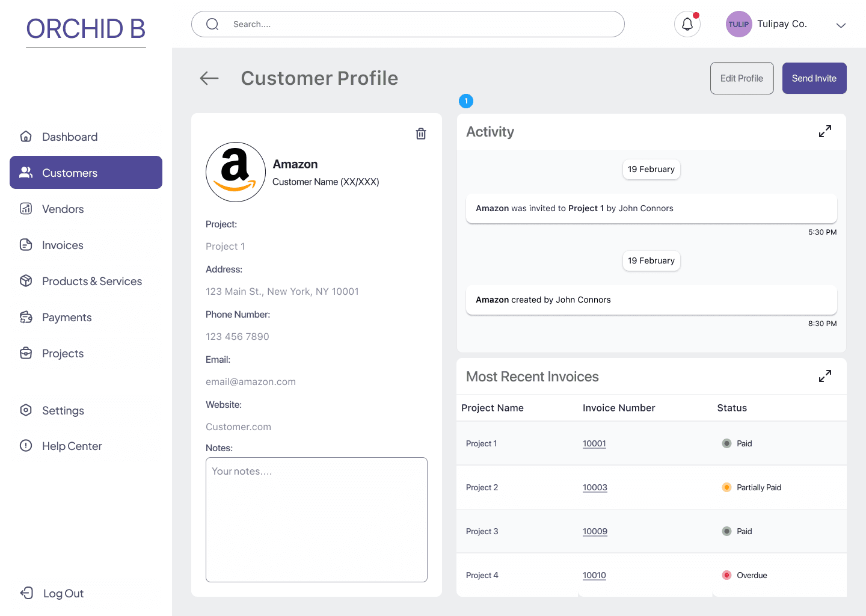Expand the Most Recent Invoices panel
The width and height of the screenshot is (866, 616).
point(825,376)
